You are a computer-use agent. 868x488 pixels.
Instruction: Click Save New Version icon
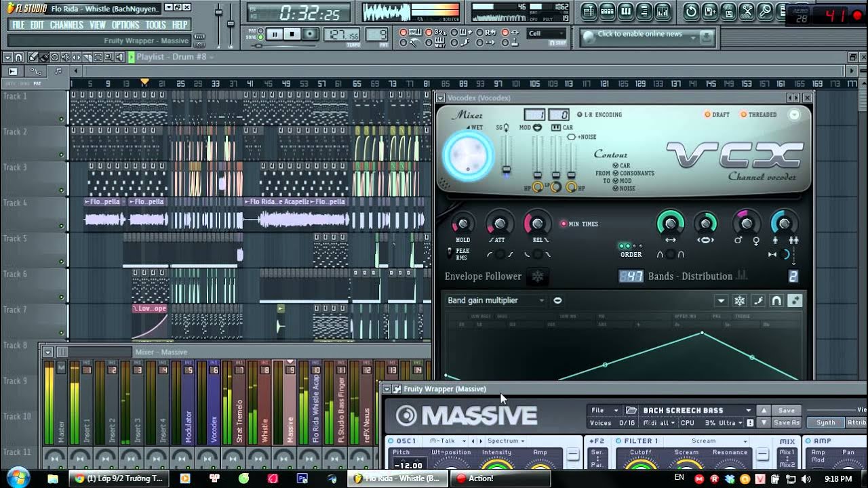coord(709,12)
